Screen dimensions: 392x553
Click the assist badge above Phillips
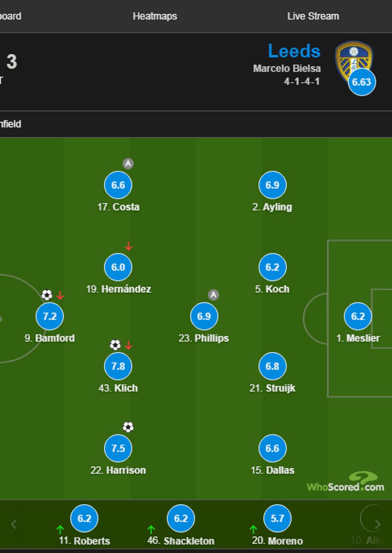pyautogui.click(x=214, y=295)
